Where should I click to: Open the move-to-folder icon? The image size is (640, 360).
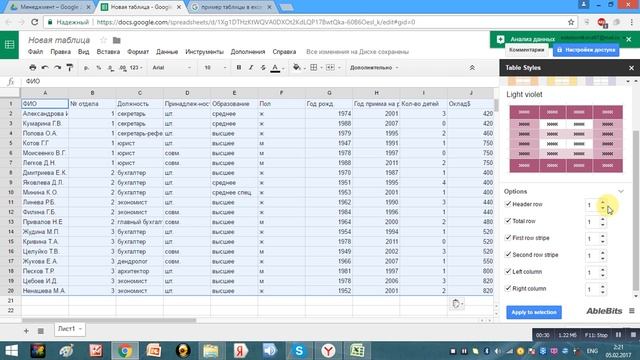point(116,40)
